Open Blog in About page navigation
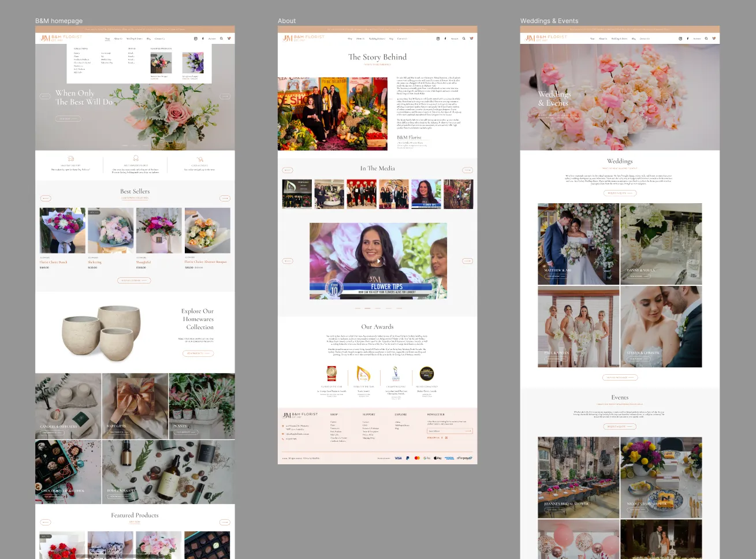756x559 pixels. [x=391, y=39]
